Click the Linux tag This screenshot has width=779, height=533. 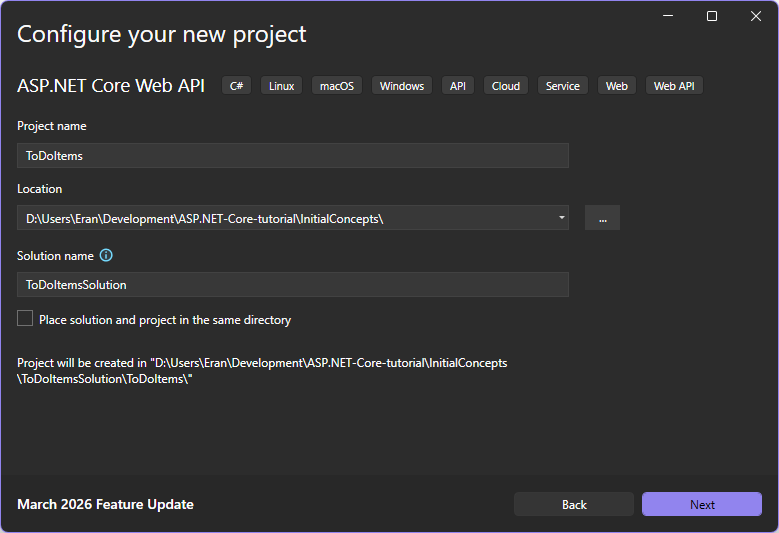tap(282, 85)
